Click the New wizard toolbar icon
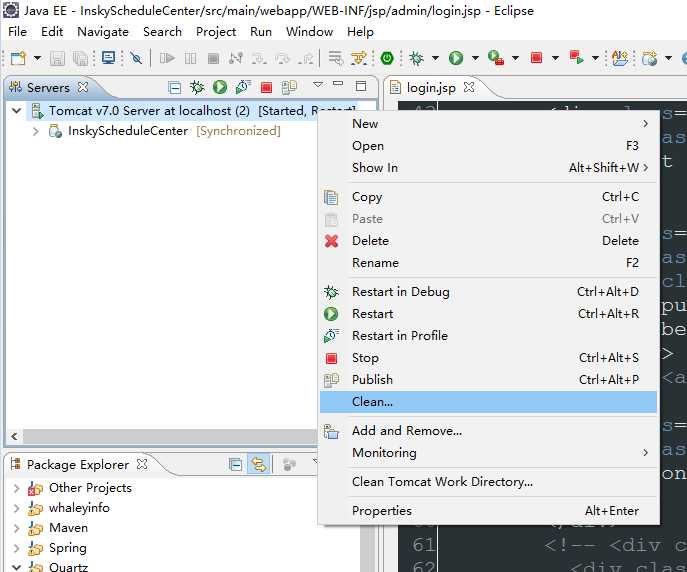Viewport: 687px width, 572px height. pyautogui.click(x=18, y=58)
